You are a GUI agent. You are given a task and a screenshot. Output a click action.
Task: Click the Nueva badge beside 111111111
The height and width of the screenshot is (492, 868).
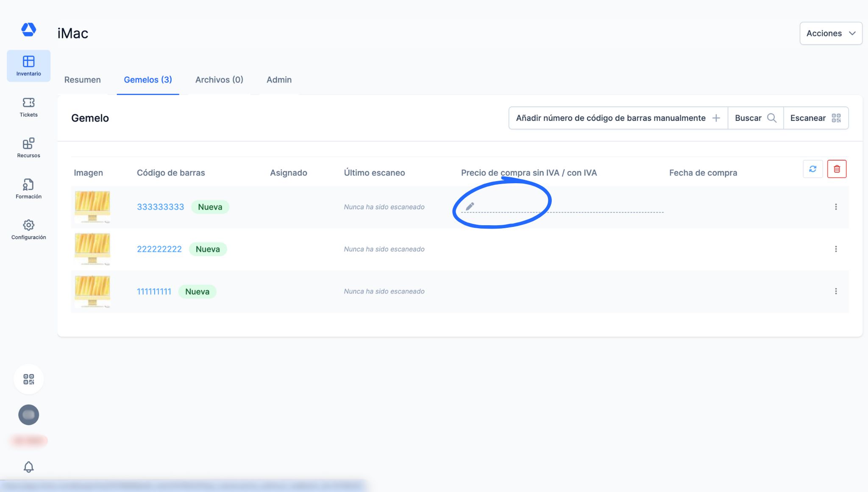197,291
